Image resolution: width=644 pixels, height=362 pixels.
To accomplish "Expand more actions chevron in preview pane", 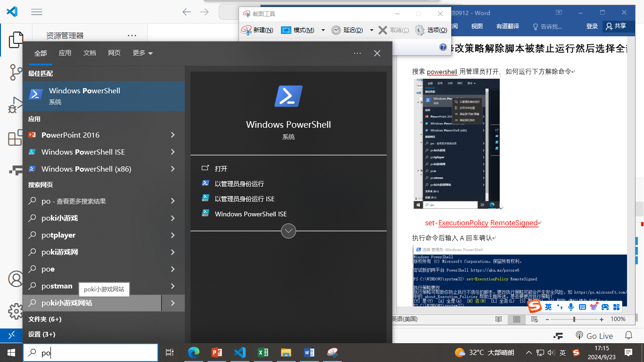I will click(289, 231).
